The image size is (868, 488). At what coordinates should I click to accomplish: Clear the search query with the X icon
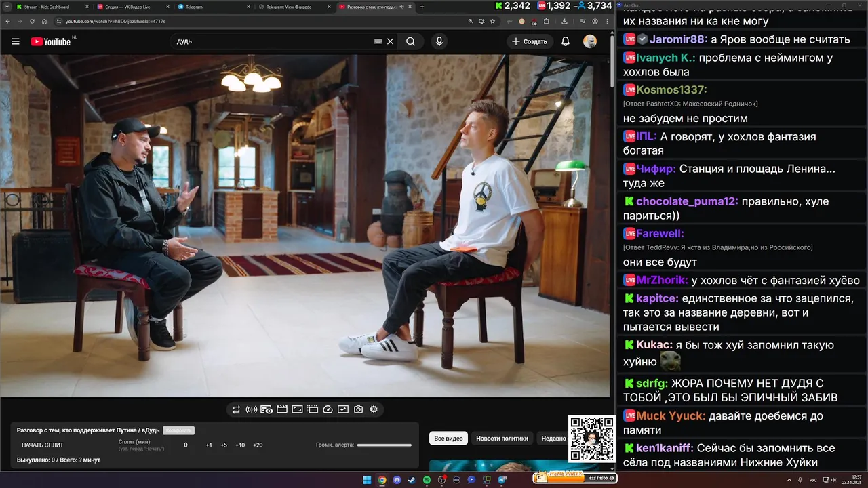pos(390,41)
